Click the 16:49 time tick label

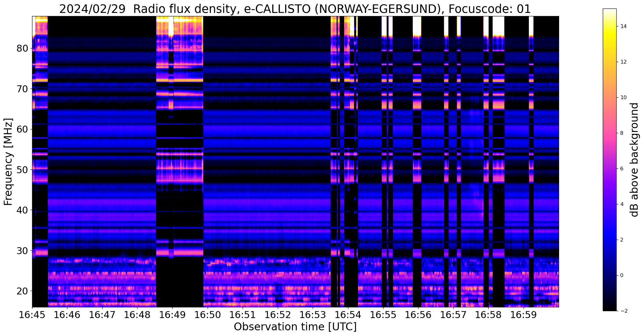pos(172,314)
